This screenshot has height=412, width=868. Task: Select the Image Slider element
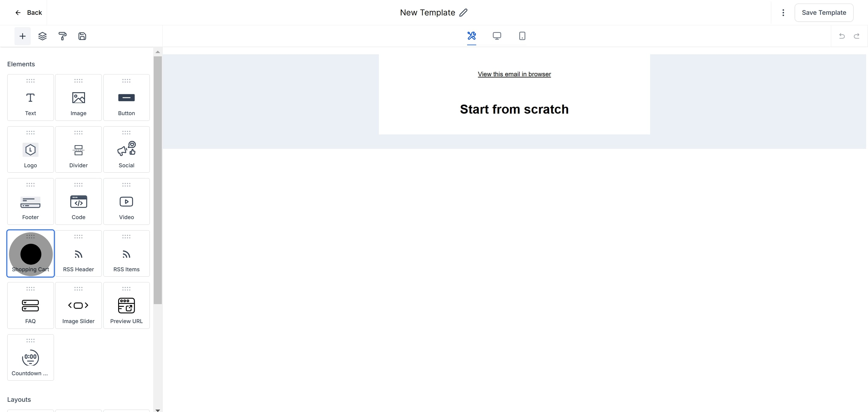(78, 305)
